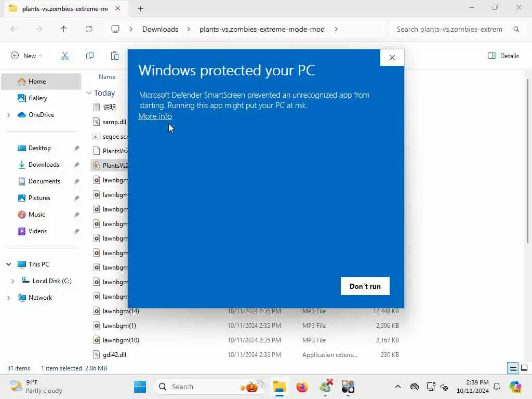The image size is (532, 399).
Task: Open Pictures quick access folder
Action: click(x=39, y=198)
